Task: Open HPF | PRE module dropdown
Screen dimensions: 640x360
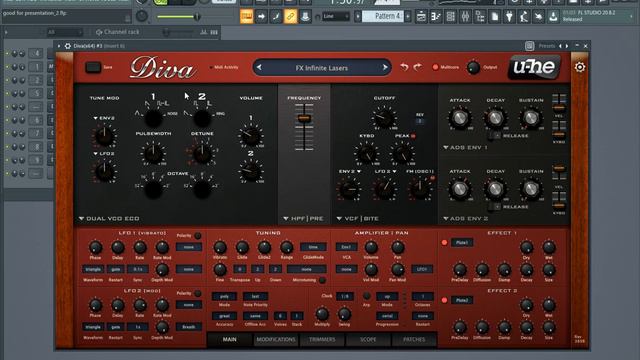Action: 303,219
